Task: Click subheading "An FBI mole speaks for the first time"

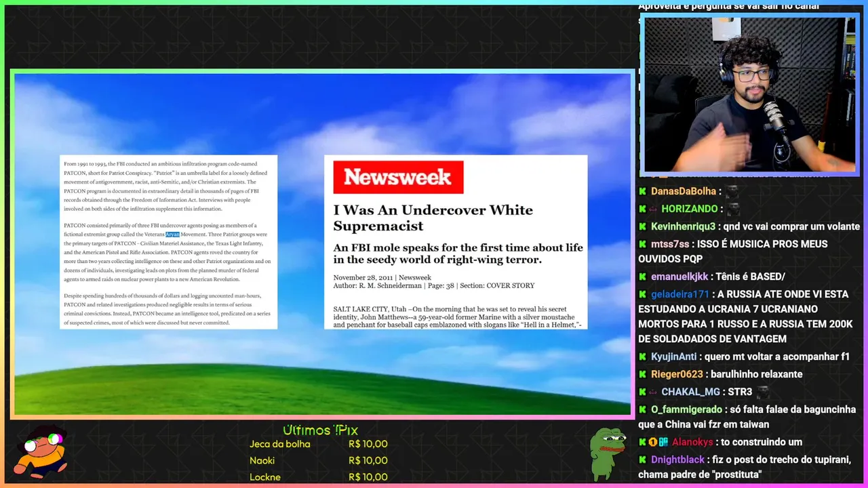Action: 458,253
